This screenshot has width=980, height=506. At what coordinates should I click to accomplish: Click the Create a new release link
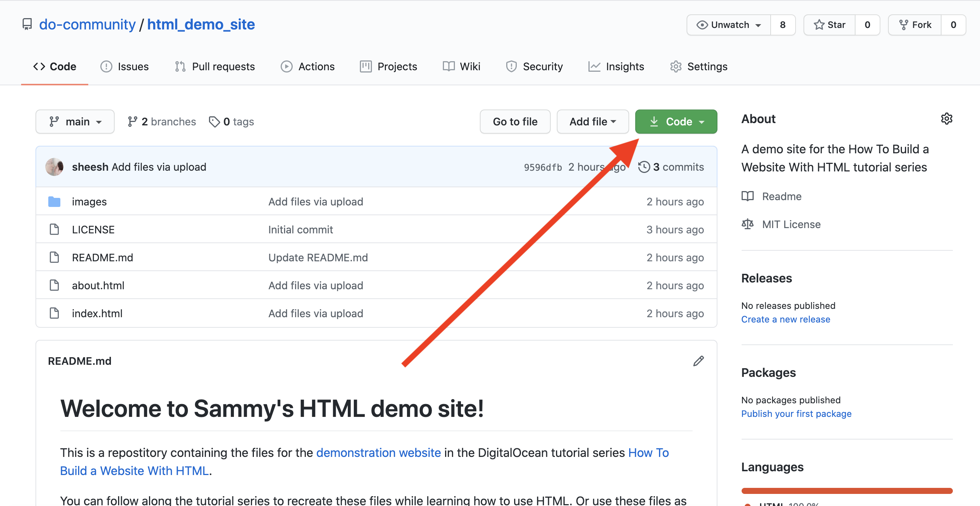point(786,319)
